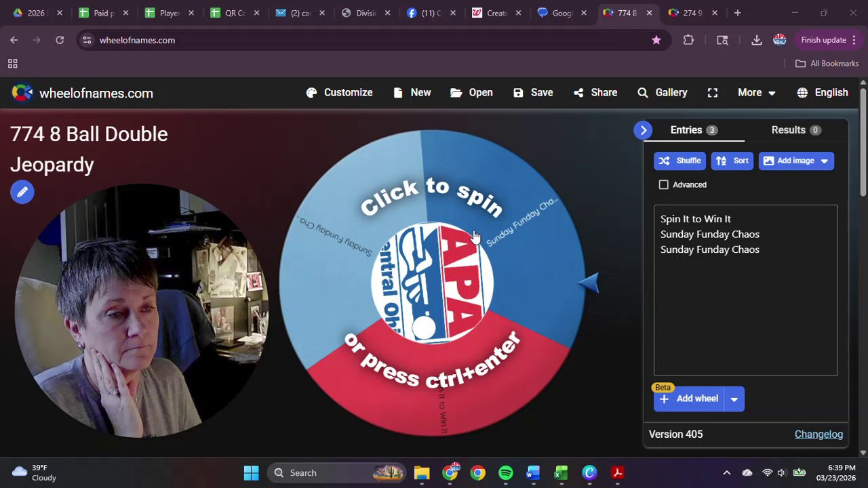This screenshot has width=868, height=488.
Task: Open Wi-Fi network settings in tray
Action: click(767, 472)
